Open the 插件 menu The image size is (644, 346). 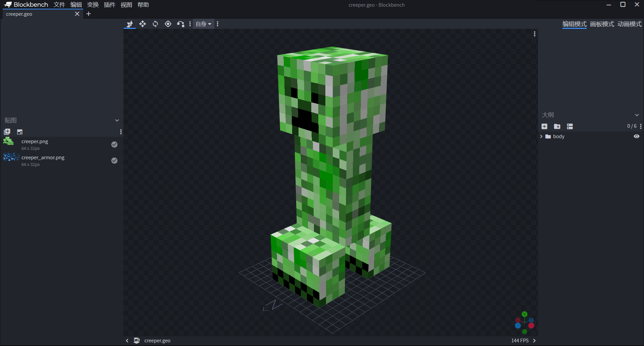(110, 5)
